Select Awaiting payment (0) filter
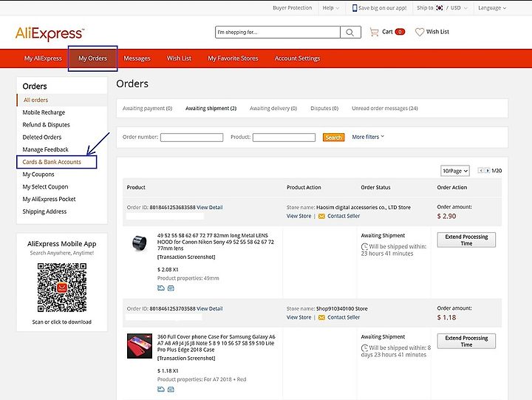This screenshot has width=532, height=400. 147,109
